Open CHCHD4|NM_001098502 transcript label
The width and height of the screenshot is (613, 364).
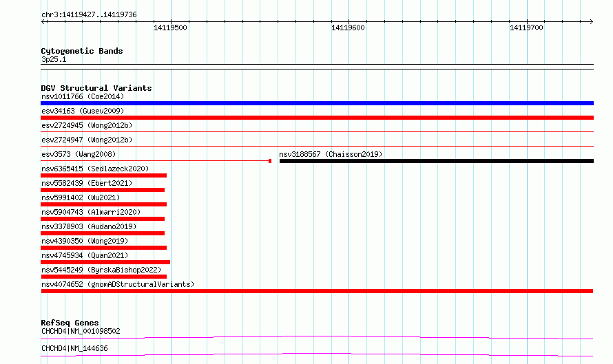tap(81, 331)
